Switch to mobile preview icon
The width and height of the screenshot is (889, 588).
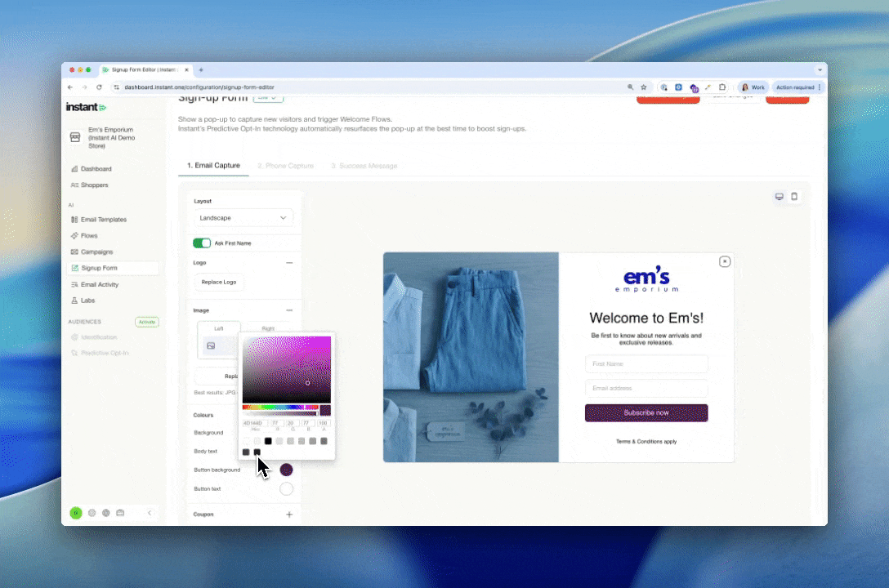tap(794, 197)
